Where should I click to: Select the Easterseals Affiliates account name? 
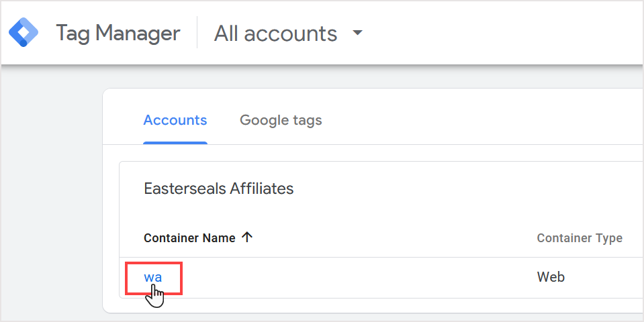click(x=218, y=189)
